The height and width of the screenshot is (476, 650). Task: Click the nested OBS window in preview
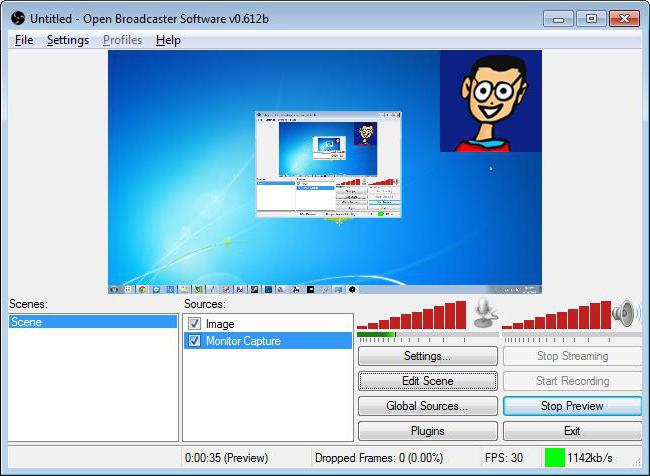[328, 164]
